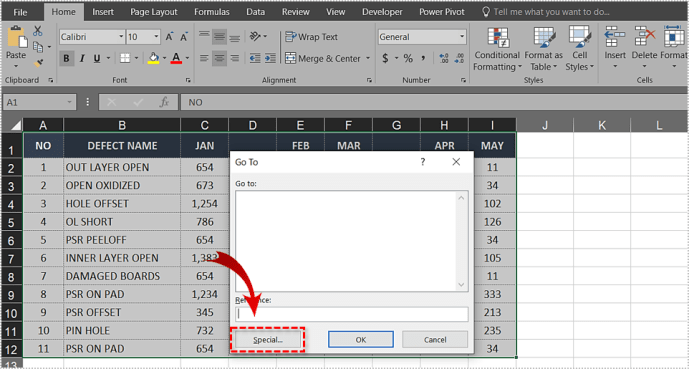
Task: Click the Insert Function fx icon
Action: (164, 102)
